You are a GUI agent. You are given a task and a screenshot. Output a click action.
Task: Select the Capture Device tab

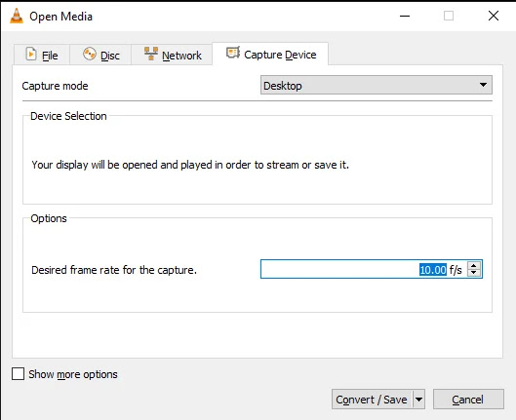pyautogui.click(x=270, y=54)
